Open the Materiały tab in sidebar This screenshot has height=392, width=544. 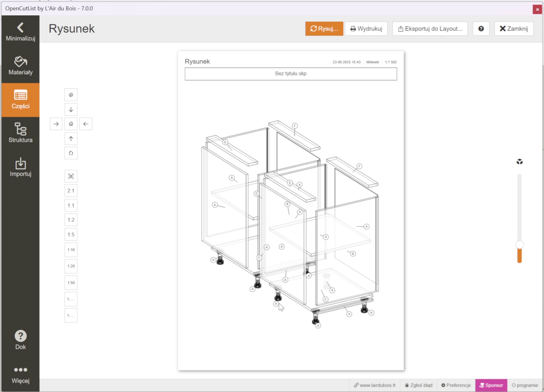click(x=20, y=66)
